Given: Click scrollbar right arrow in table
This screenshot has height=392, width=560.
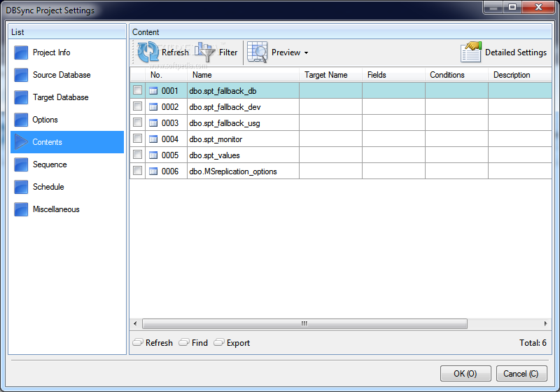Looking at the screenshot, I should click(x=545, y=323).
